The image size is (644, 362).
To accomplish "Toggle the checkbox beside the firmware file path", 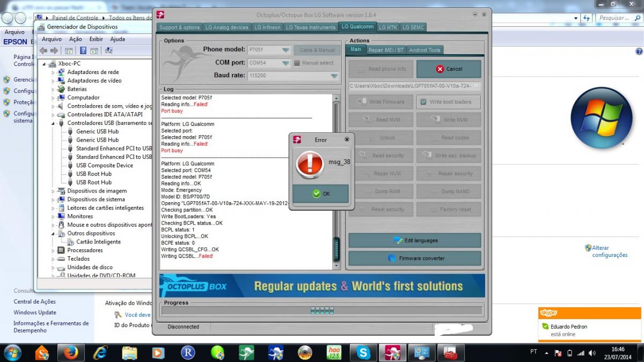I will (x=476, y=86).
